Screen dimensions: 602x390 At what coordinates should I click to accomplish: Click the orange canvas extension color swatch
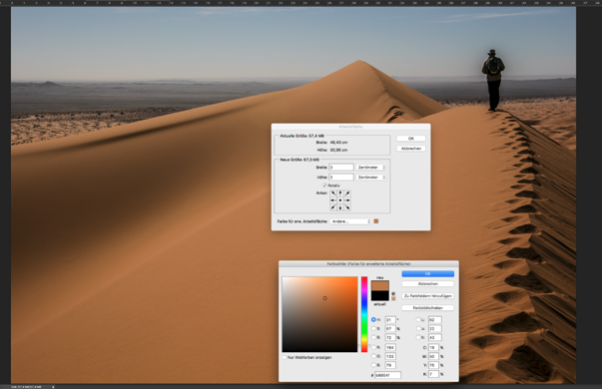point(376,221)
